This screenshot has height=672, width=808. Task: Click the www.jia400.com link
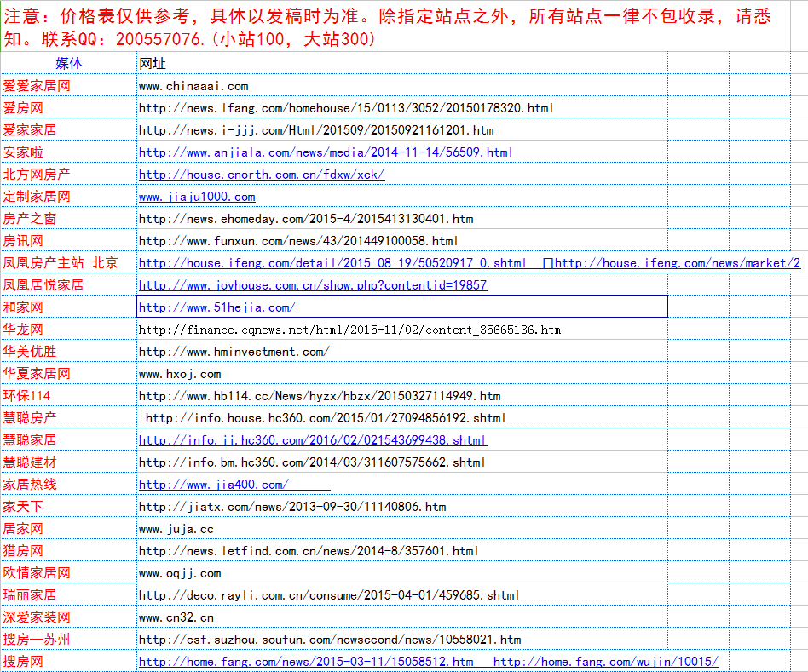[234, 485]
